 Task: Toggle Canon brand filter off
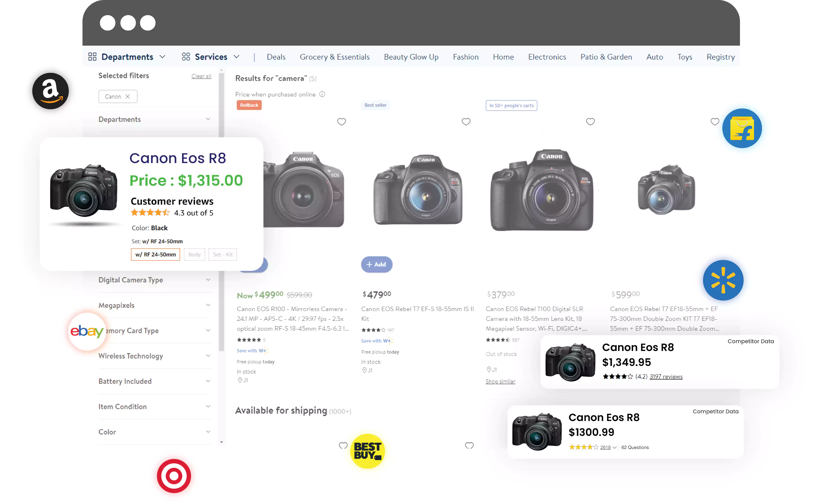(128, 96)
